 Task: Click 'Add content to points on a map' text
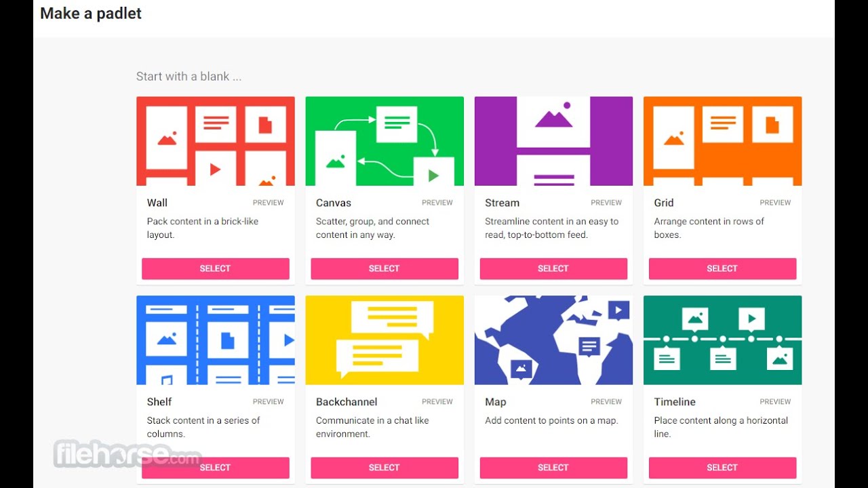point(551,420)
